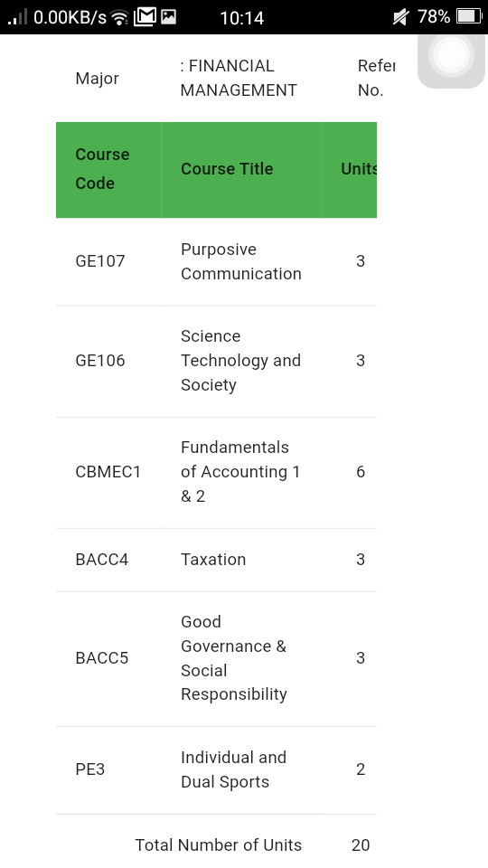This screenshot has width=488, height=868.
Task: Tap the Gmail notification icon
Action: click(x=145, y=16)
